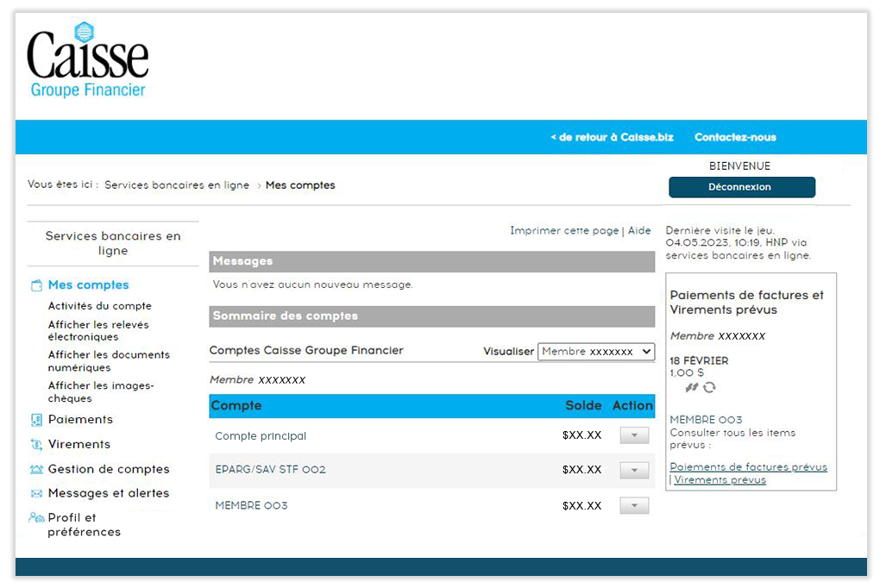Viewport: 880px width, 588px height.
Task: Click Paiements de factures et Virements prévus heading
Action: pyautogui.click(x=746, y=303)
